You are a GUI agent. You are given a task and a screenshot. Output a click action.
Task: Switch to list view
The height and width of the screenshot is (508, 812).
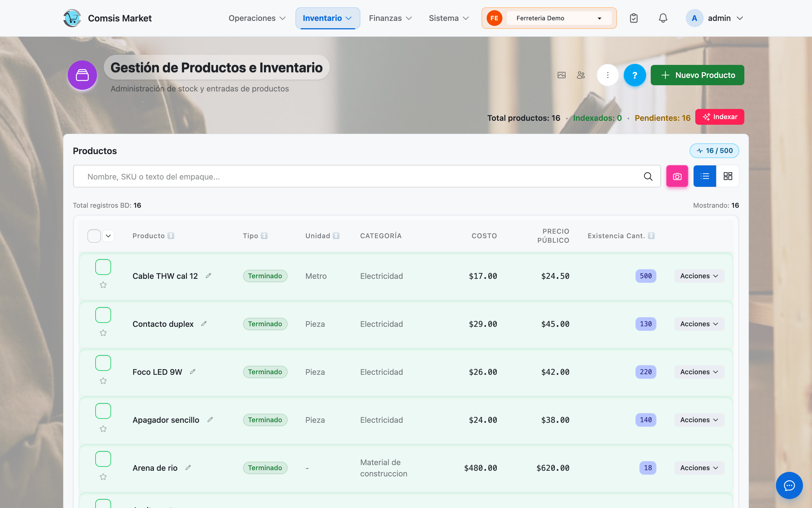point(705,176)
